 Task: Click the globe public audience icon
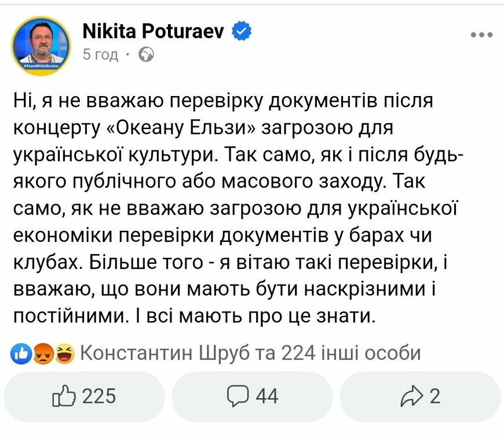click(147, 55)
